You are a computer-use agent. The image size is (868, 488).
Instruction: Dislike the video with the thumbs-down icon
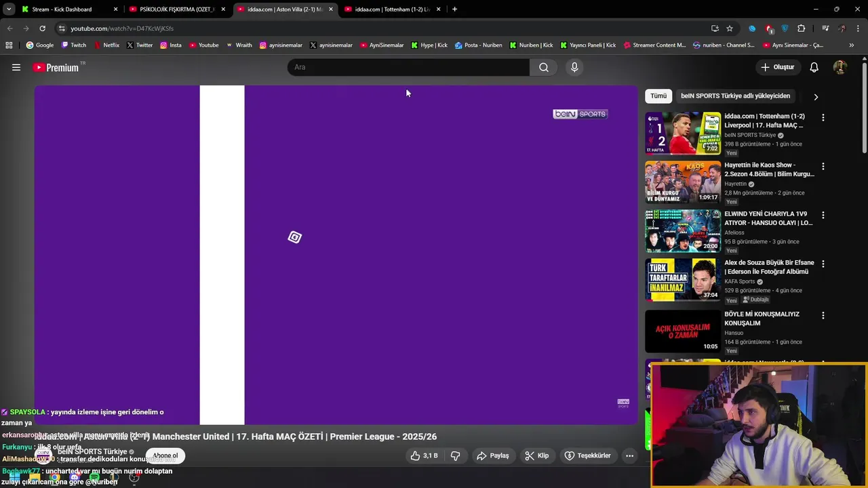(x=455, y=455)
